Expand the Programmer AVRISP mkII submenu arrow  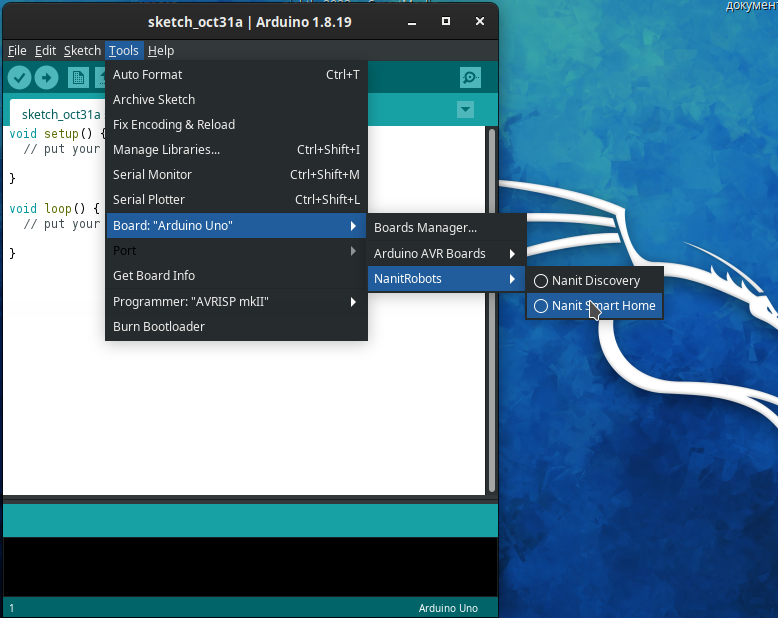pyautogui.click(x=353, y=302)
